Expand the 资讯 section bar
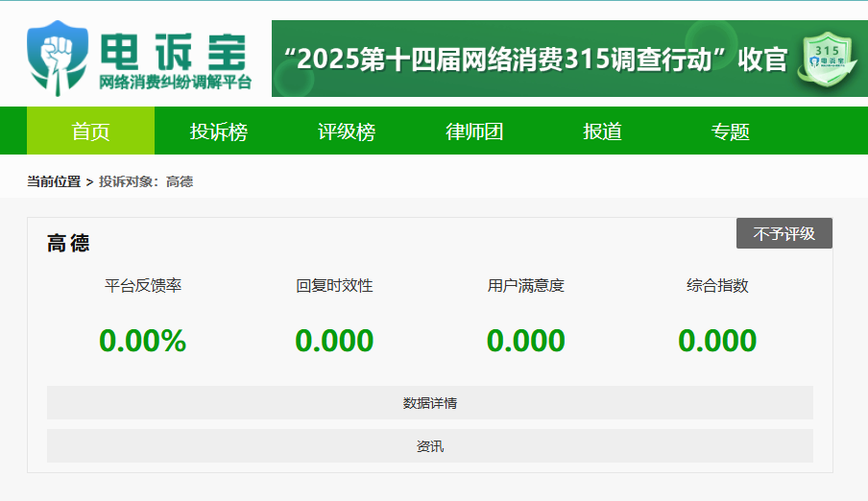The height and width of the screenshot is (501, 868). 430,445
